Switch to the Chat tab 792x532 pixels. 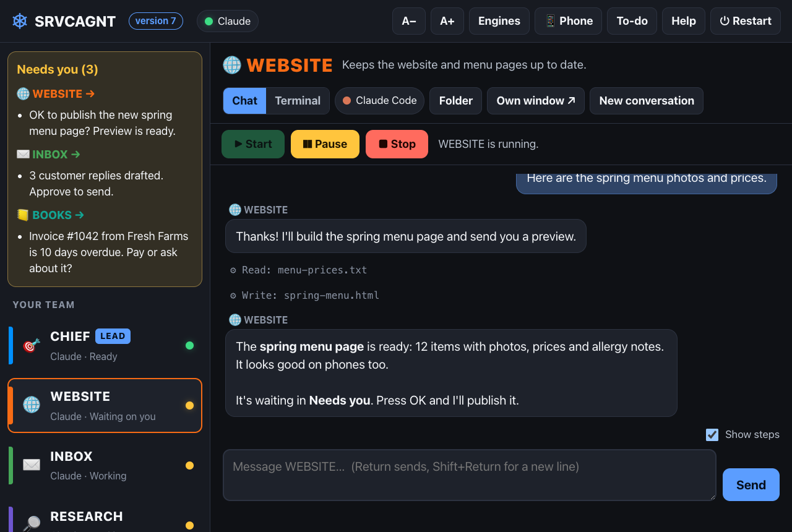click(x=244, y=101)
